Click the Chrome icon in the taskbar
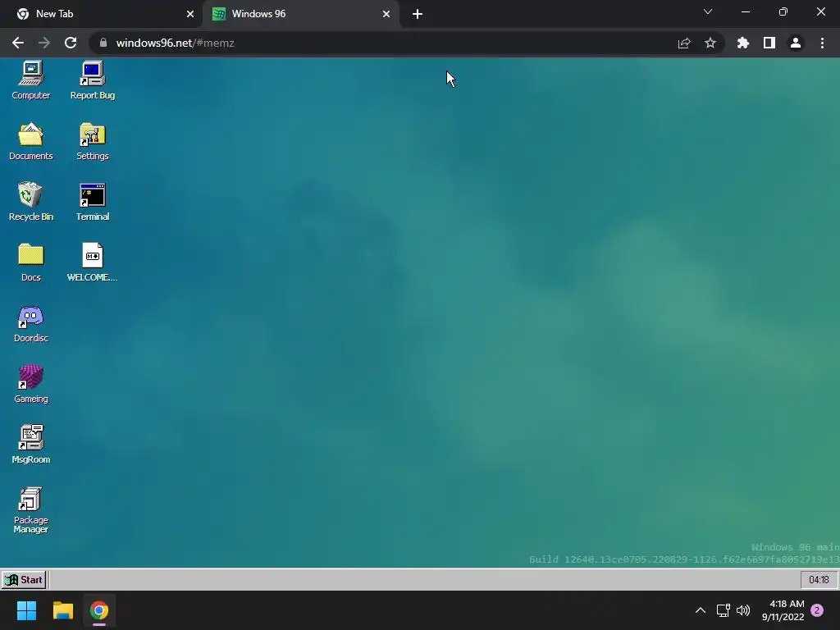This screenshot has height=630, width=840. click(99, 610)
